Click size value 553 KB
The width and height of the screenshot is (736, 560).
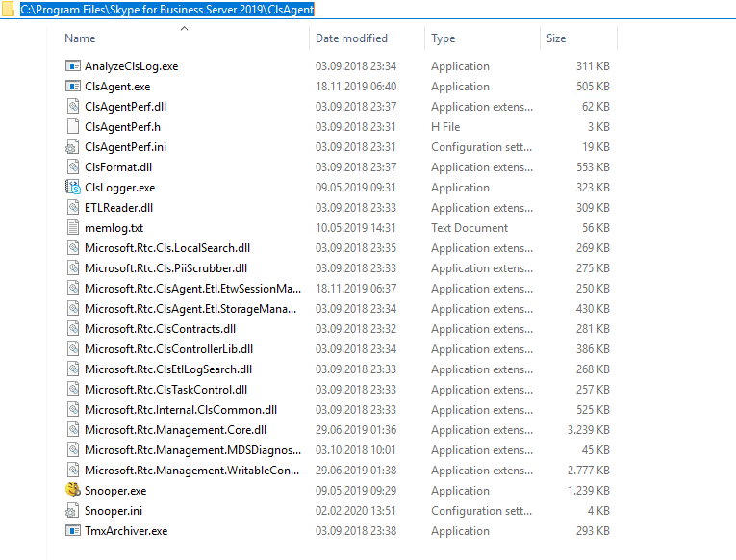(593, 167)
